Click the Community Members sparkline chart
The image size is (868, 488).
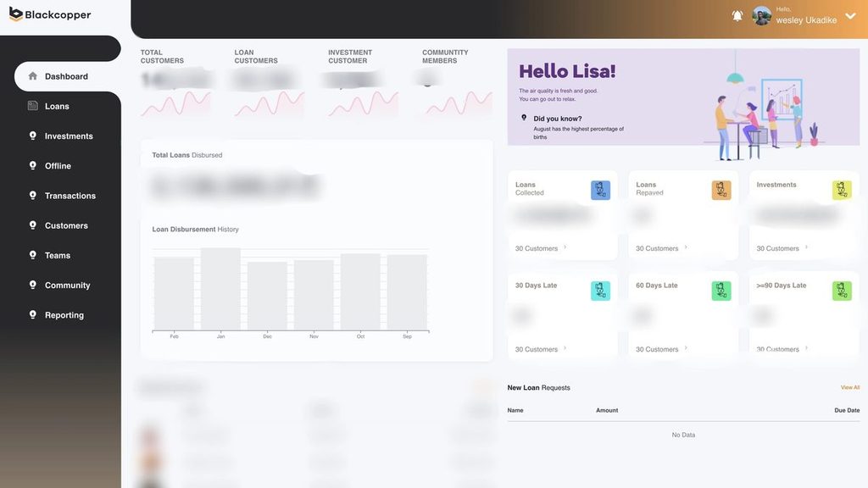coord(459,104)
